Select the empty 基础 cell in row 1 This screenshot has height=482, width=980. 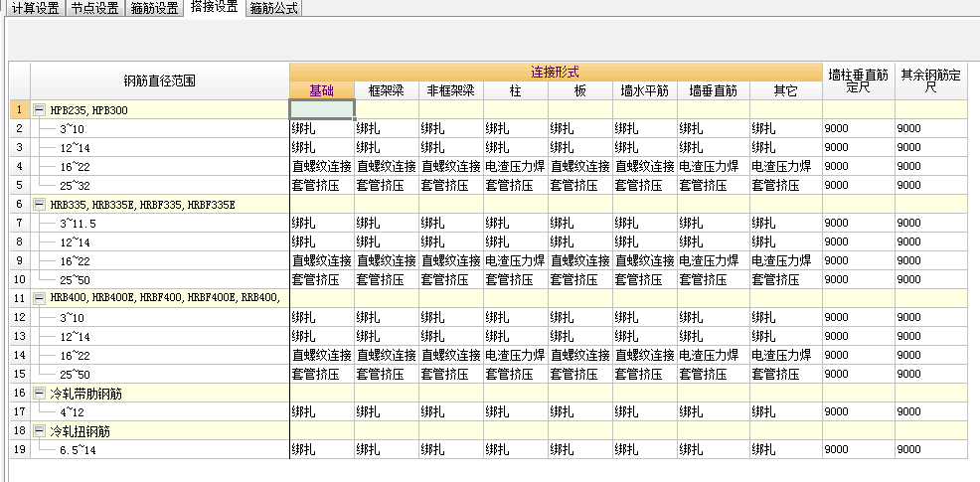[322, 109]
